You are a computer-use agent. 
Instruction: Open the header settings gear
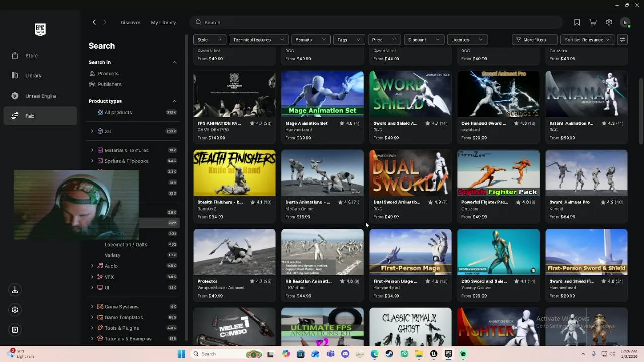[x=609, y=22]
